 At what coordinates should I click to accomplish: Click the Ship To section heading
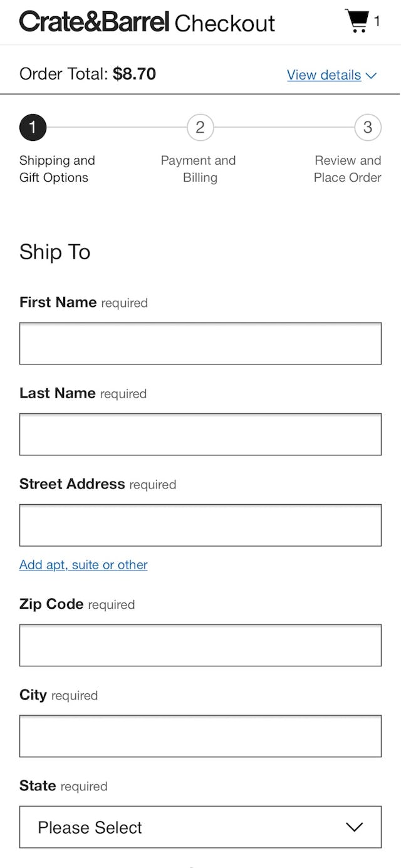tap(55, 252)
